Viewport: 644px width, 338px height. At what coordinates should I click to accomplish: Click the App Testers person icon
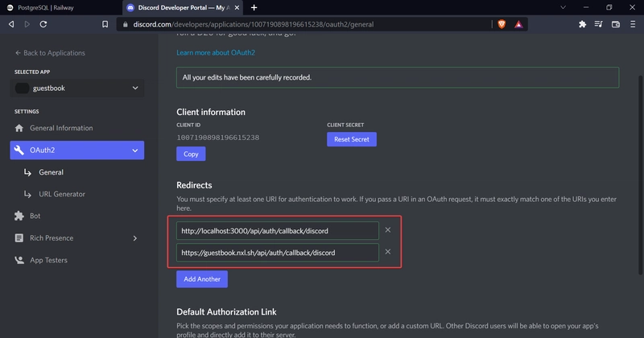click(x=19, y=260)
